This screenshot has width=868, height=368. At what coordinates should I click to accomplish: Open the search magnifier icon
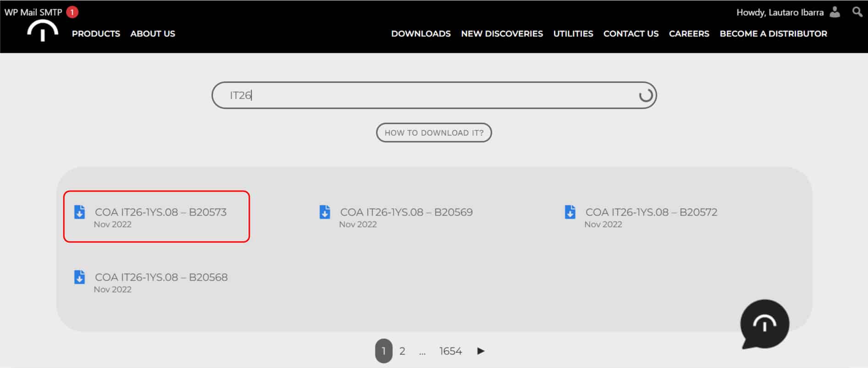coord(857,12)
